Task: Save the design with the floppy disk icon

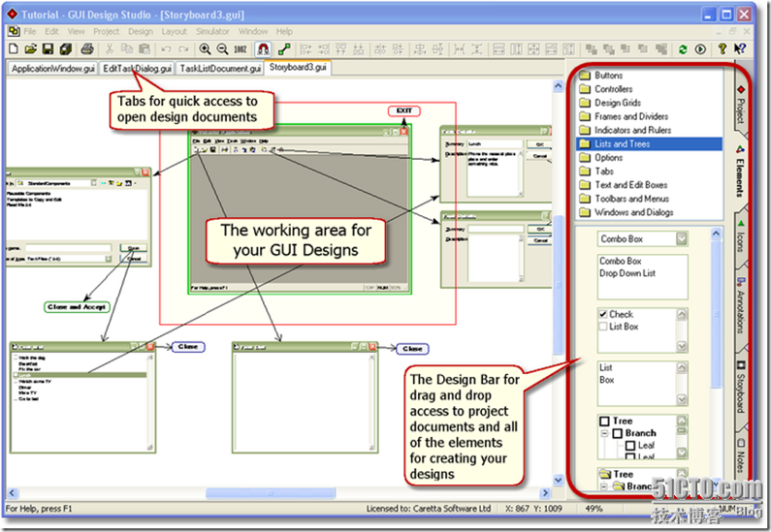Action: [x=48, y=48]
